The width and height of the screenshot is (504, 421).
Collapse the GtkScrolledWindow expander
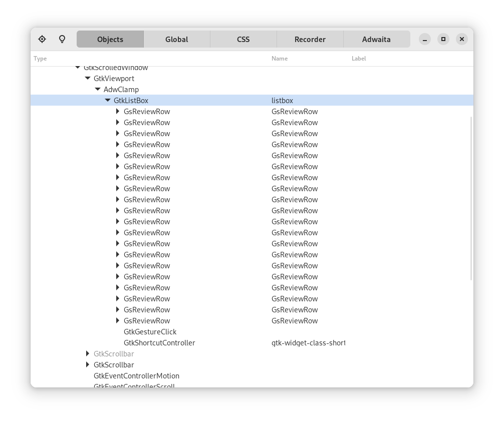tap(78, 67)
